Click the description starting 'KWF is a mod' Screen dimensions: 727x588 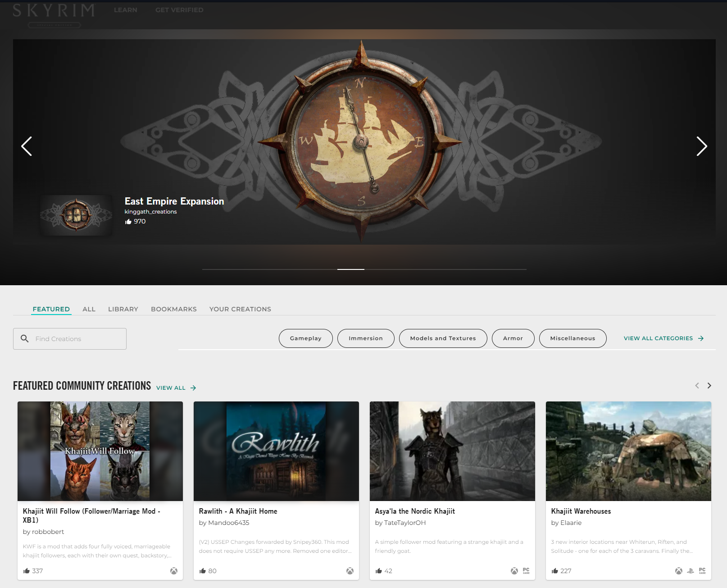[97, 551]
